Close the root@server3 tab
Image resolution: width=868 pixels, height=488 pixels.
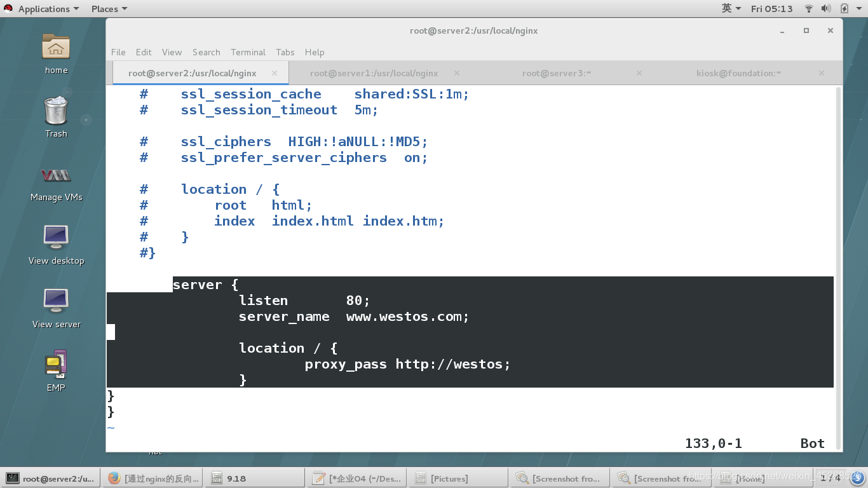pos(639,73)
